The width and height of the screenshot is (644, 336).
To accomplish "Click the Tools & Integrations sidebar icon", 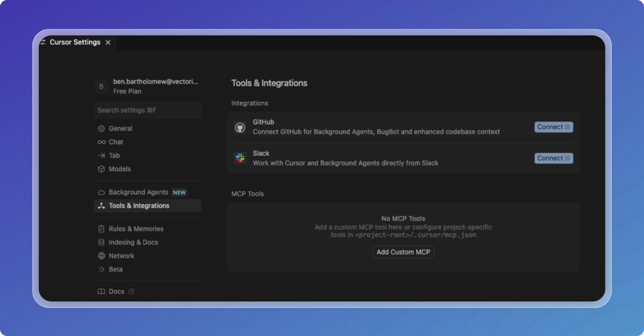I will click(101, 206).
